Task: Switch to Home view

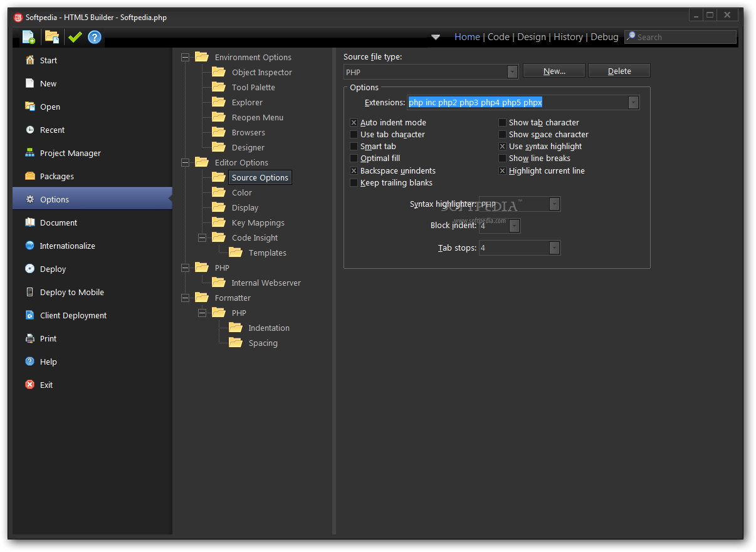Action: [x=467, y=37]
